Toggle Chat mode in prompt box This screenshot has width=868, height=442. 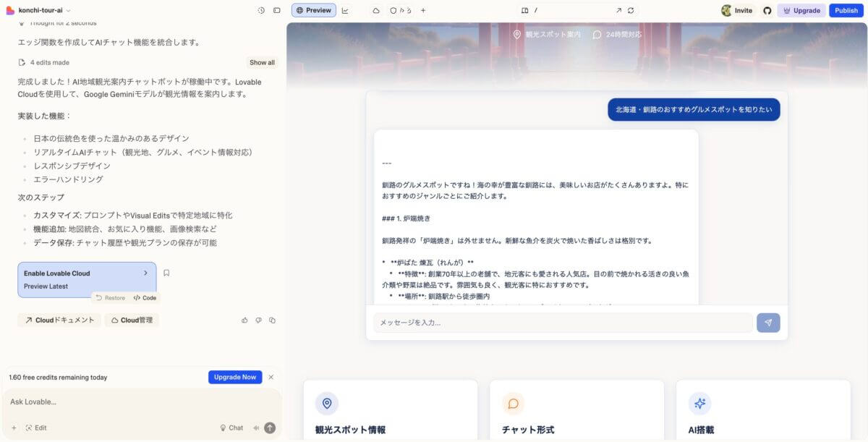(x=231, y=428)
